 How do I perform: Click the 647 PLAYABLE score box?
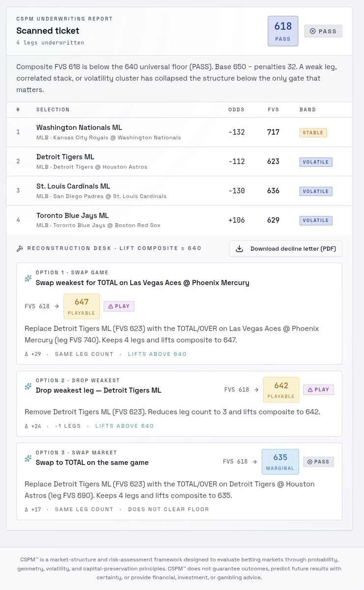pyautogui.click(x=82, y=306)
